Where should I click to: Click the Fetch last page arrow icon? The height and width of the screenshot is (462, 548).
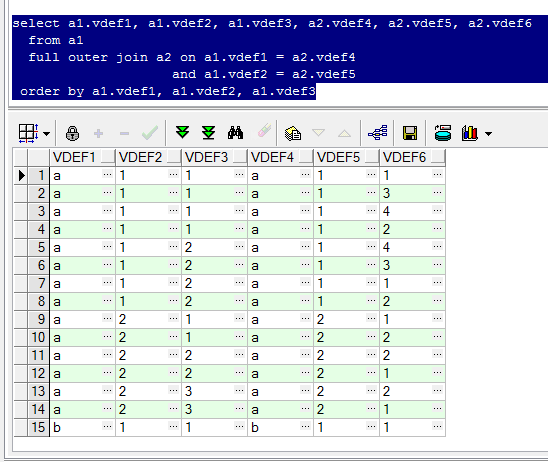(209, 133)
